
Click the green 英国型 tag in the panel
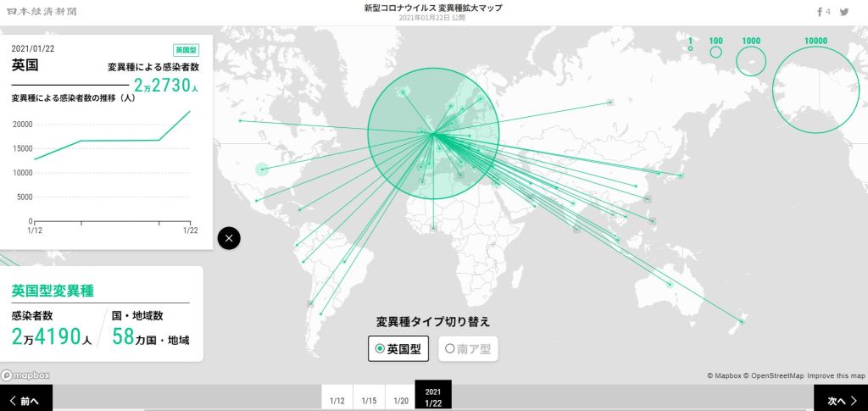186,50
